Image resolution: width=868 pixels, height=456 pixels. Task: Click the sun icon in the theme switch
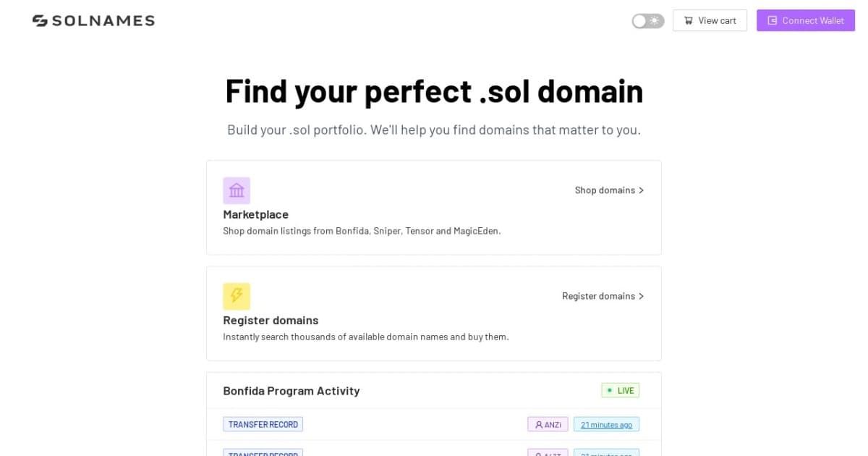tap(653, 21)
